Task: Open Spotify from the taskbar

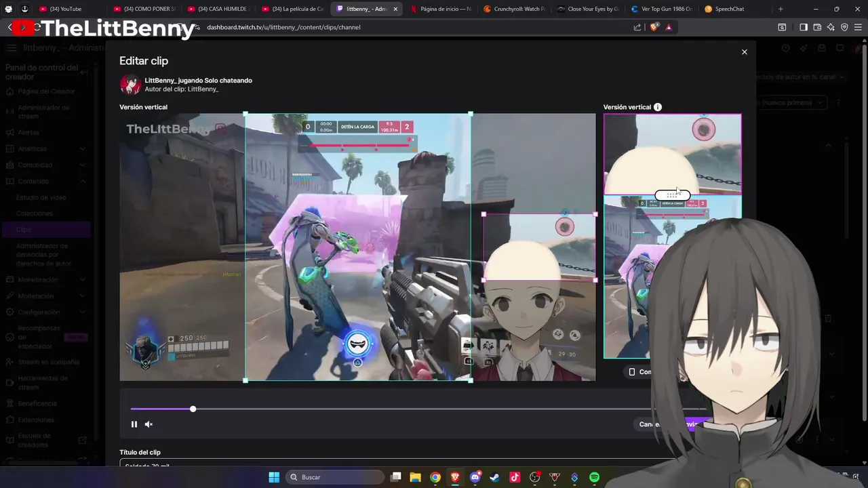Action: pyautogui.click(x=595, y=477)
